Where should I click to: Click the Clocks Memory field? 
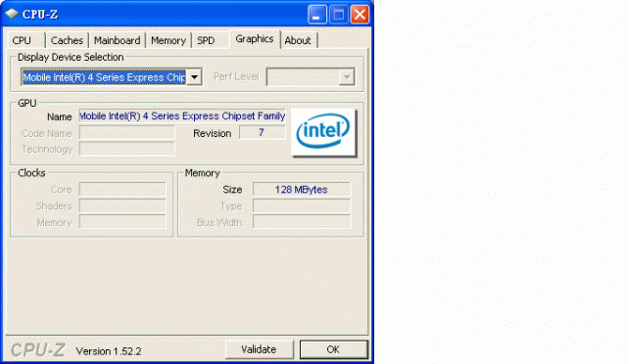pos(122,222)
